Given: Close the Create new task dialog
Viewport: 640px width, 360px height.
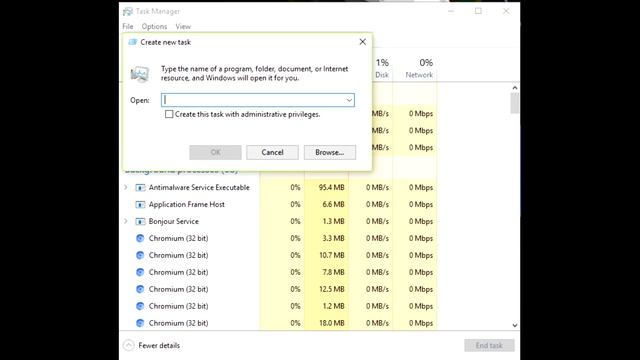Looking at the screenshot, I should (x=362, y=42).
